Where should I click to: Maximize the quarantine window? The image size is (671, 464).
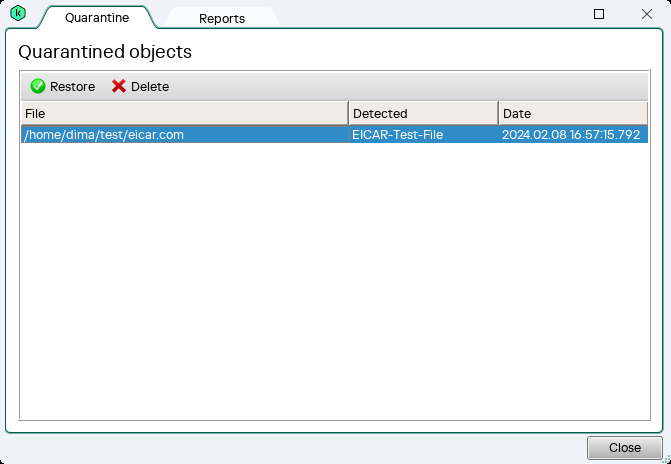click(x=599, y=14)
